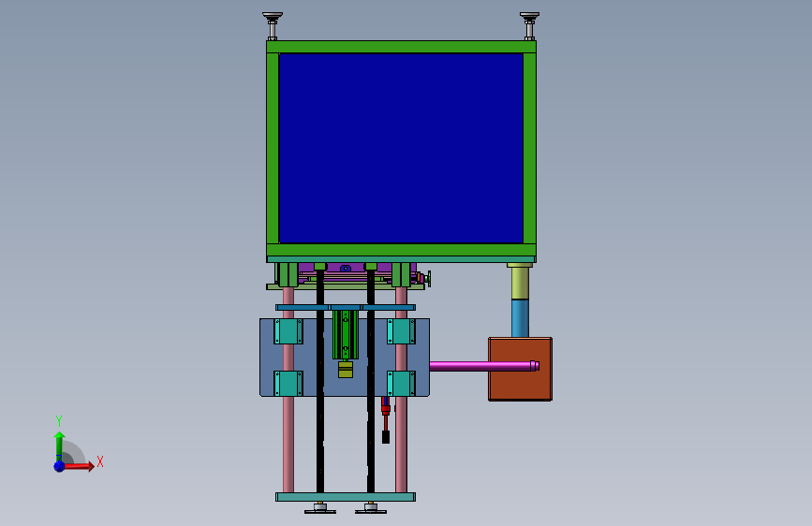The width and height of the screenshot is (812, 526).
Task: Select the light blue cylinder above brown box
Action: pos(520,318)
